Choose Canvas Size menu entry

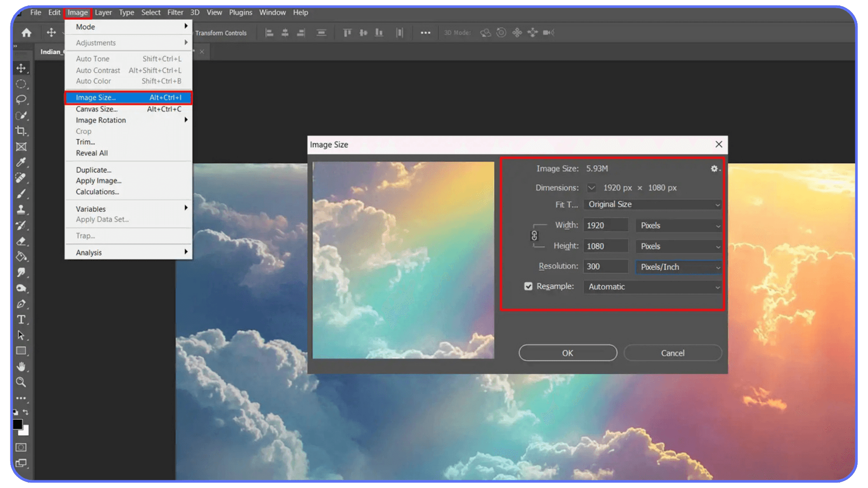[128, 109]
